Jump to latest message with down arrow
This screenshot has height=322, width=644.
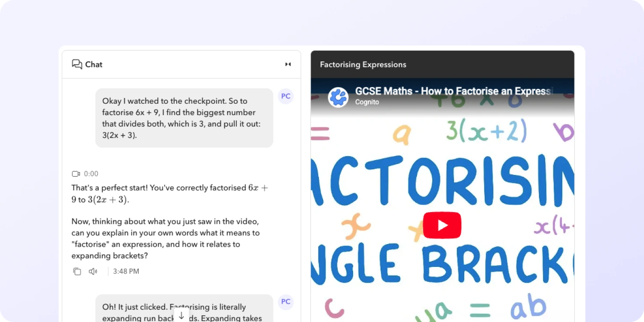(182, 315)
